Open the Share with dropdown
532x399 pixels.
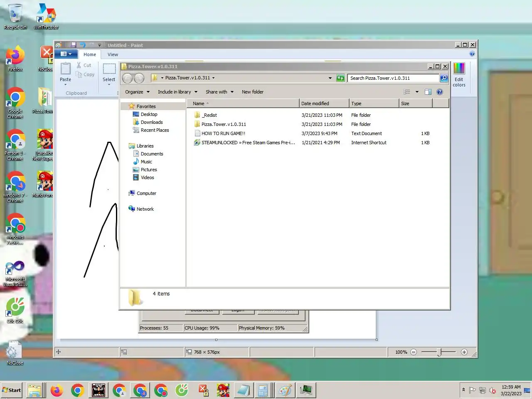[219, 92]
